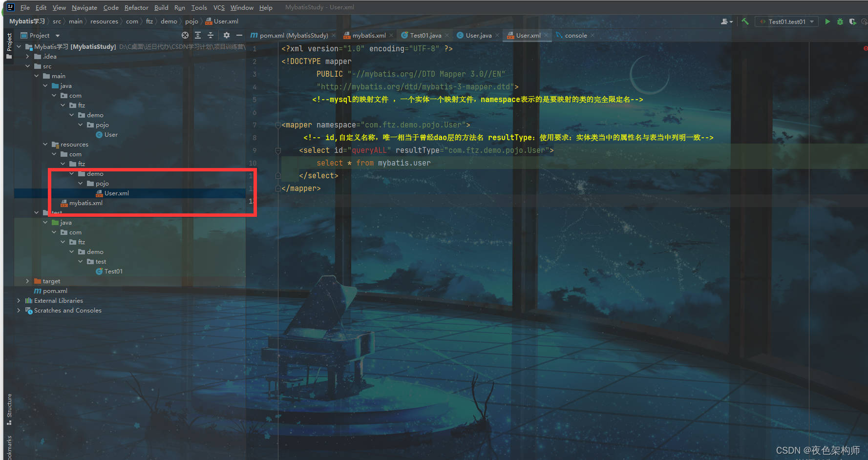The image size is (868, 460).
Task: Click Collapse All icon in Project panel
Action: pos(211,35)
